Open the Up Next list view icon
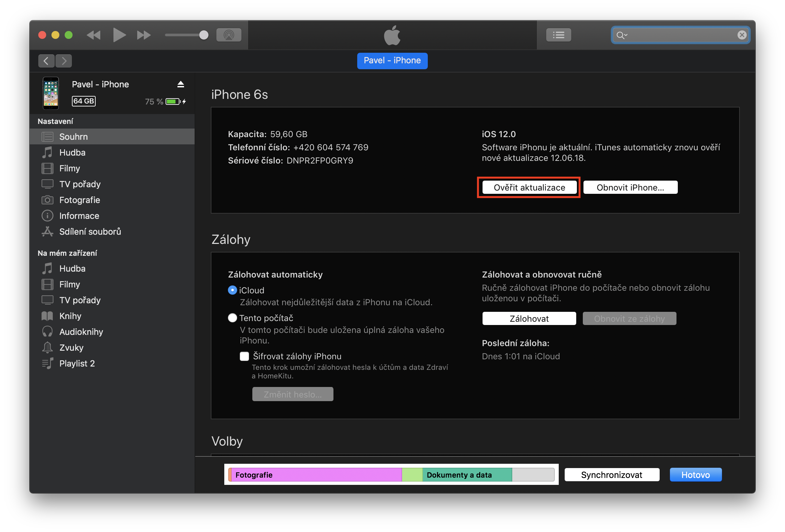 [558, 35]
